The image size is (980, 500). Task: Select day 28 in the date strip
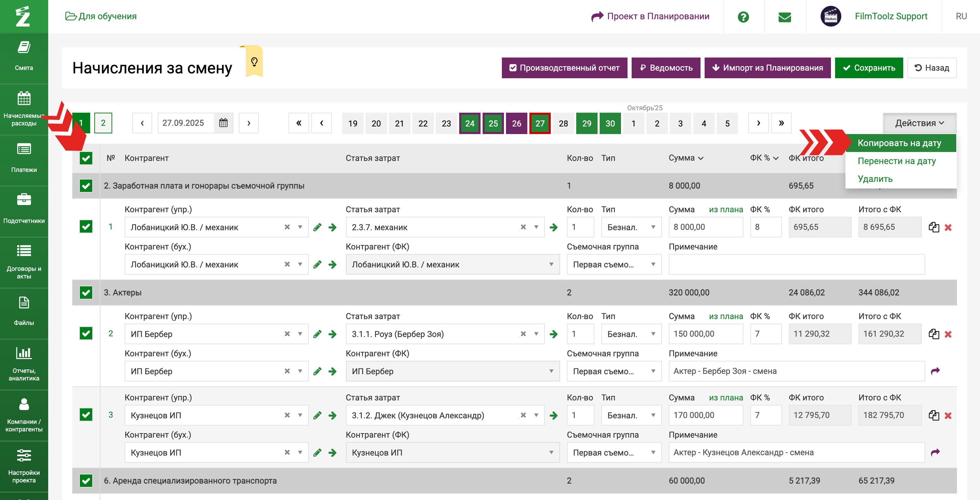tap(563, 123)
